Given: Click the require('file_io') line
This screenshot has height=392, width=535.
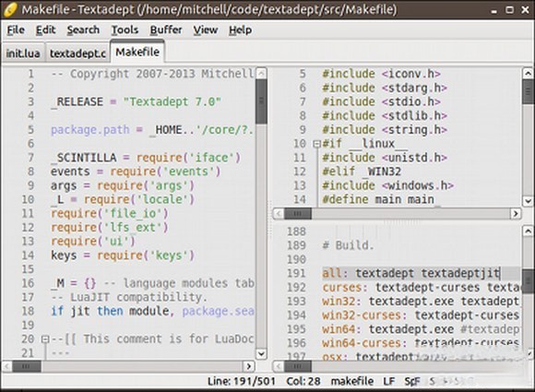Looking at the screenshot, I should coord(110,214).
